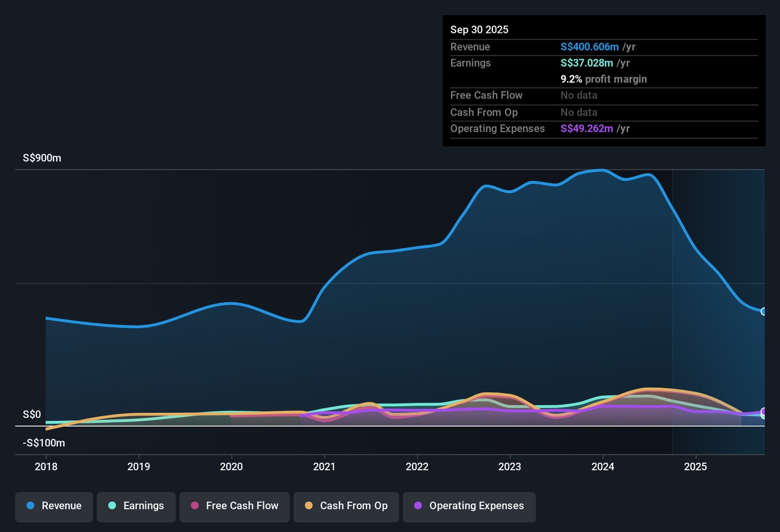Click the S$49.262m operating expenses value
780x532 pixels.
(587, 129)
